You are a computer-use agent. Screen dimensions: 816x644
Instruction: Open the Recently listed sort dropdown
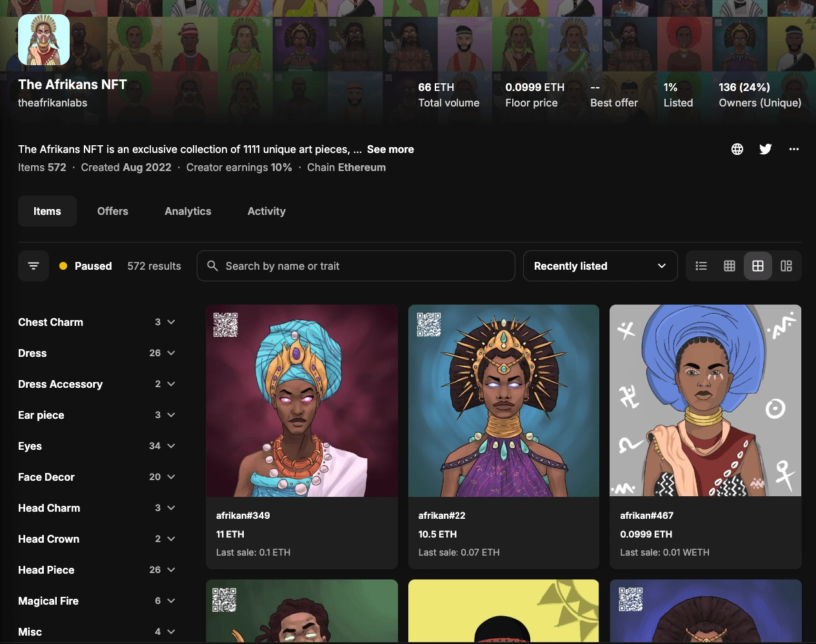tap(600, 266)
